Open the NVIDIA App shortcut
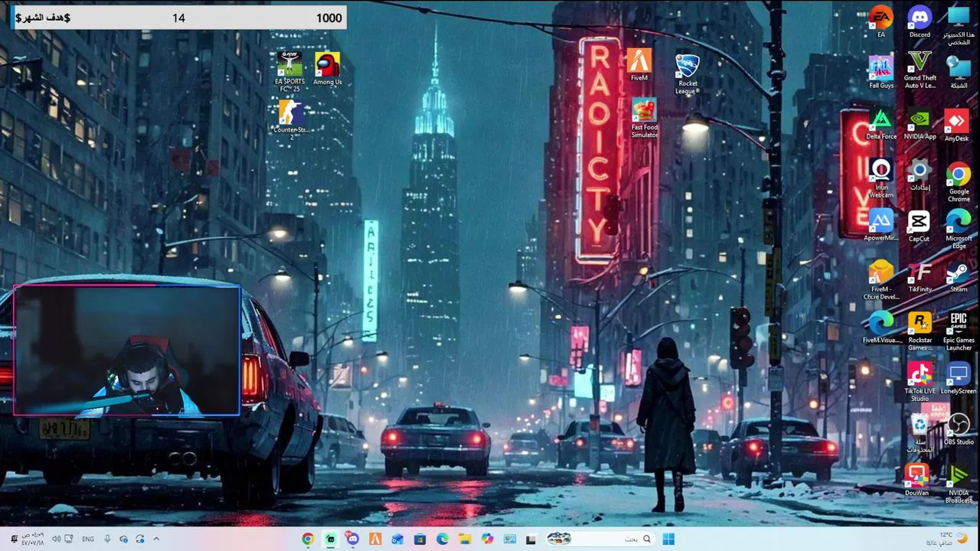 pos(920,124)
